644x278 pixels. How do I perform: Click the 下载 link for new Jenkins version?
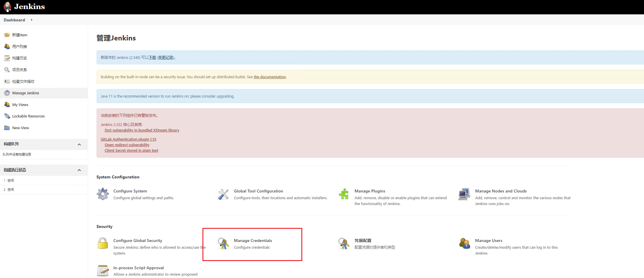point(152,57)
